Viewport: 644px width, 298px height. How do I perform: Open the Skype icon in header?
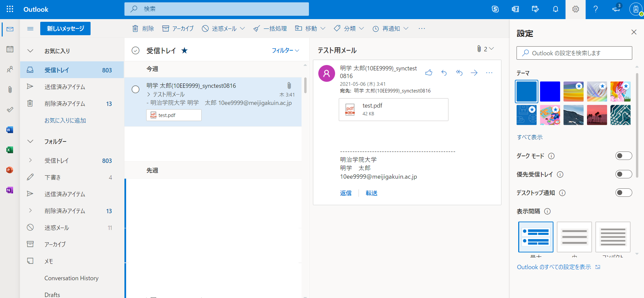495,9
